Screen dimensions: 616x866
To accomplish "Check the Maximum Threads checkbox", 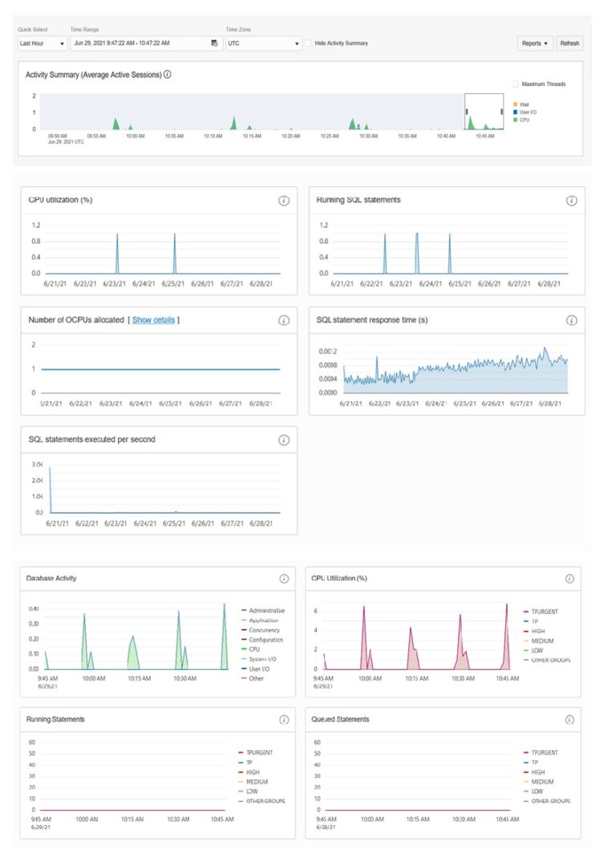I will click(x=516, y=83).
